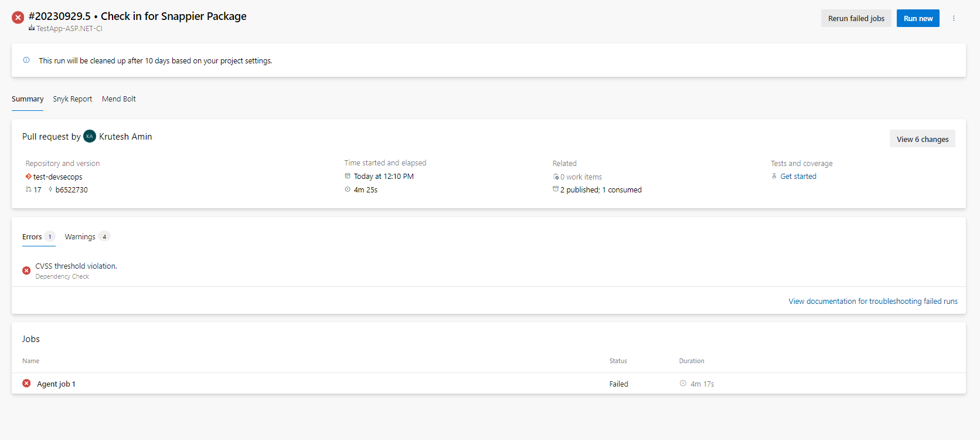Click the View 6 changes button
Viewport: 980px width, 440px height.
click(x=922, y=139)
